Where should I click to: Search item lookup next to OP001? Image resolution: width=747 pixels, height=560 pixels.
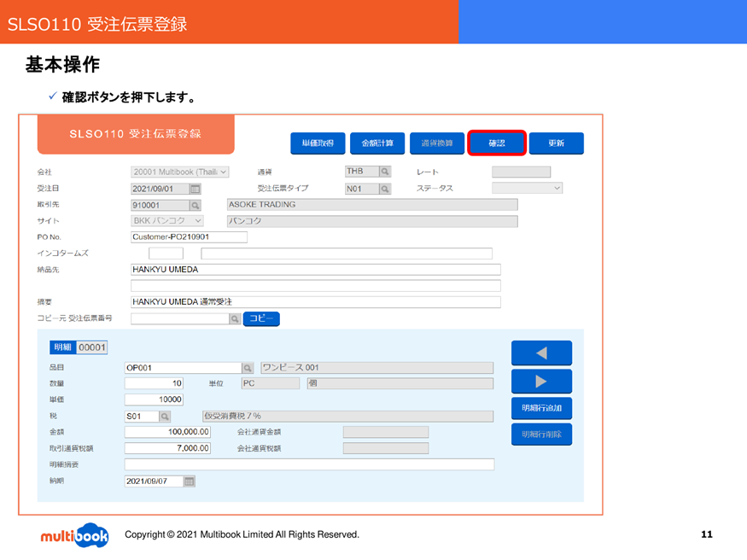pos(248,368)
